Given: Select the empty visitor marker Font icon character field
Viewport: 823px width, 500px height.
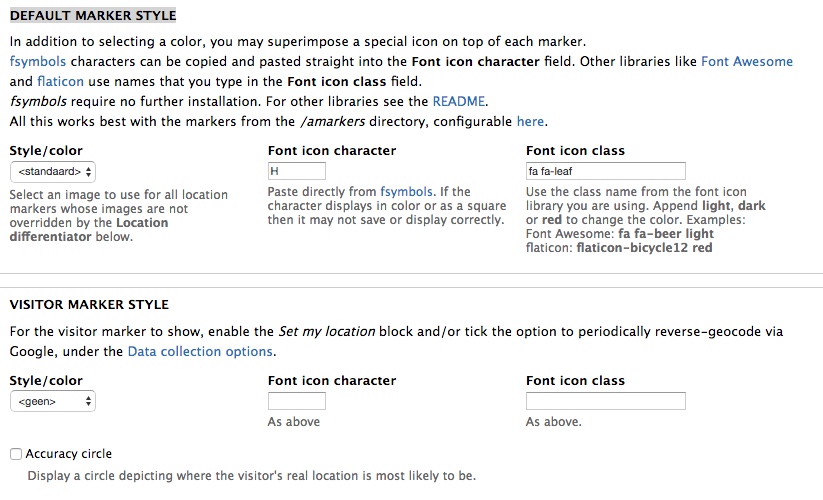Looking at the screenshot, I should pos(297,401).
